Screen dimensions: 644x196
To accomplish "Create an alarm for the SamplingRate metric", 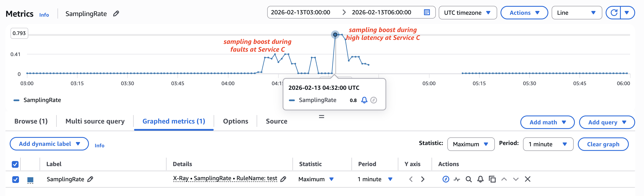I will (479, 179).
